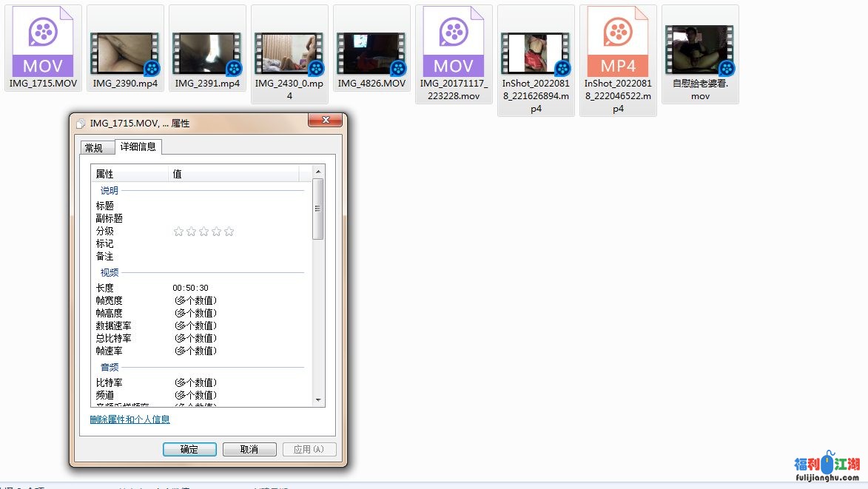Click the IMG_4826.MOV file icon
This screenshot has height=489, width=868.
click(371, 52)
